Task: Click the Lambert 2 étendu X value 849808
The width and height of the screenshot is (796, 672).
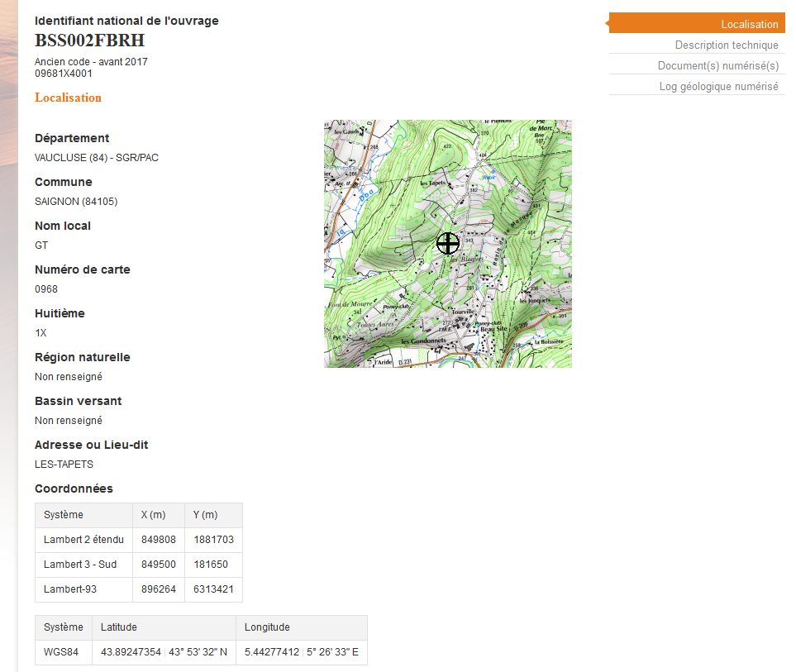Action: tap(158, 540)
